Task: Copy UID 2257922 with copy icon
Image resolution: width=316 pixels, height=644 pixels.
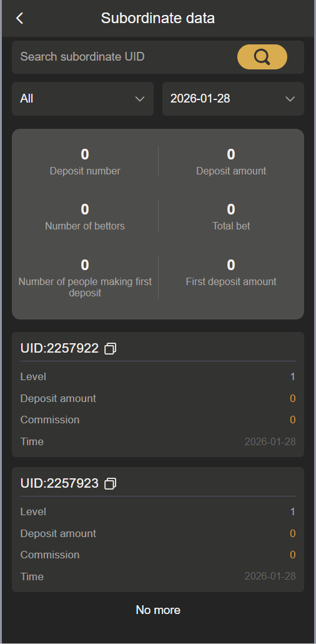Action: tap(110, 349)
